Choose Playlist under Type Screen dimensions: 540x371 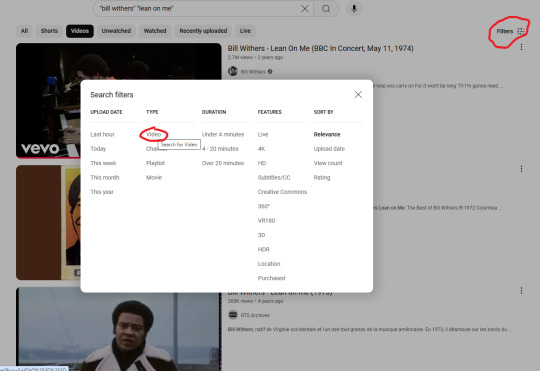(x=155, y=163)
